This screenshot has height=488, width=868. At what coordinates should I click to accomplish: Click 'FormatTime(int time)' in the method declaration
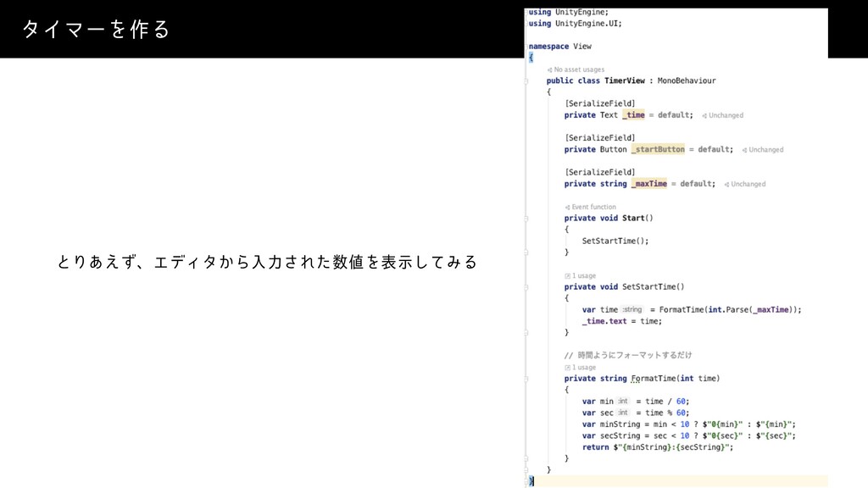click(x=676, y=379)
